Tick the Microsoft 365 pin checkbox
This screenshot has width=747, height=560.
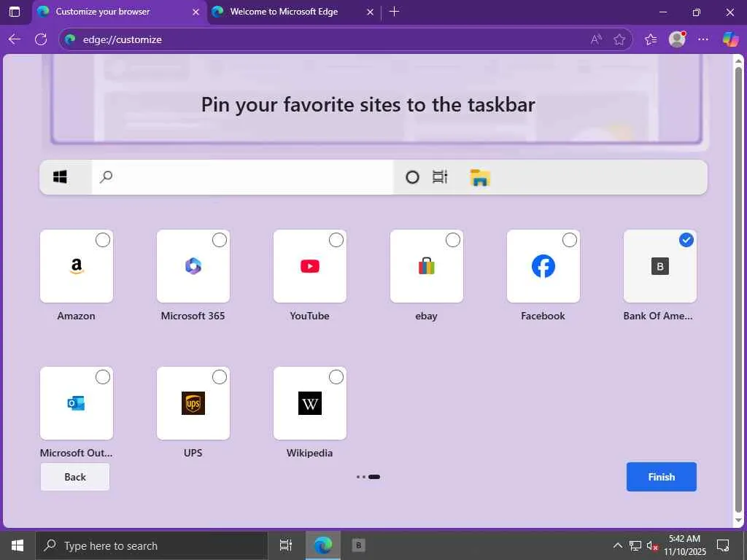(220, 240)
